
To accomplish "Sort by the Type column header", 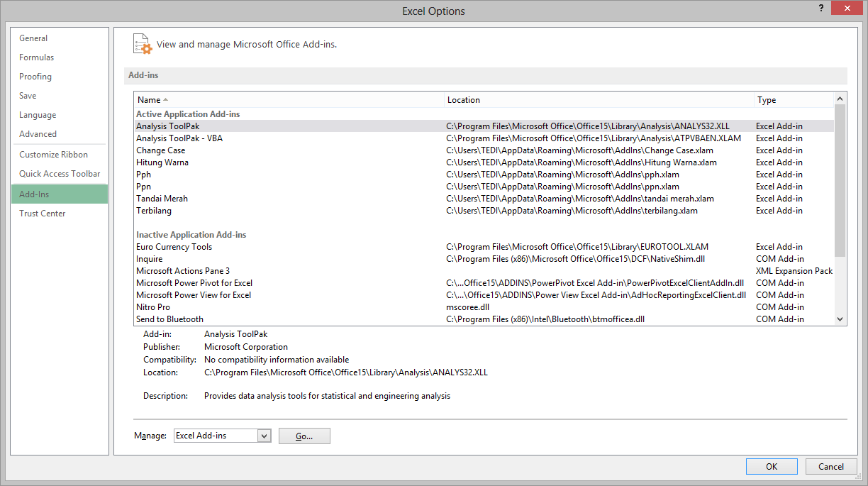I will pyautogui.click(x=794, y=100).
